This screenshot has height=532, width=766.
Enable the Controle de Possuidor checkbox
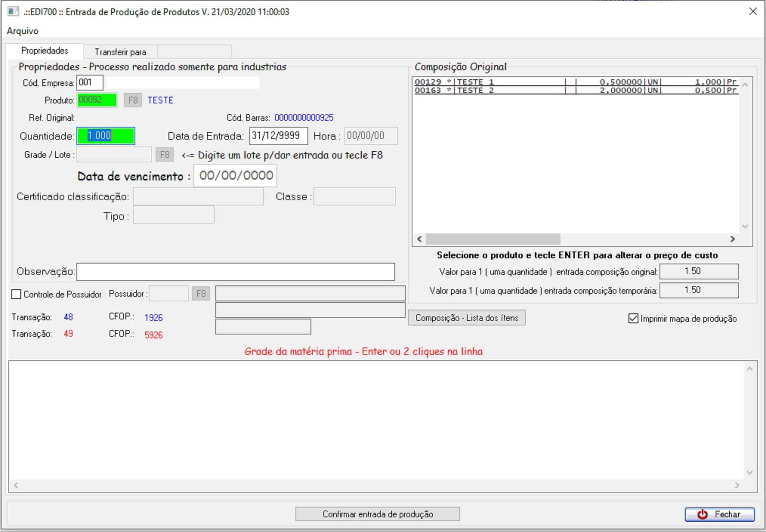click(x=16, y=294)
